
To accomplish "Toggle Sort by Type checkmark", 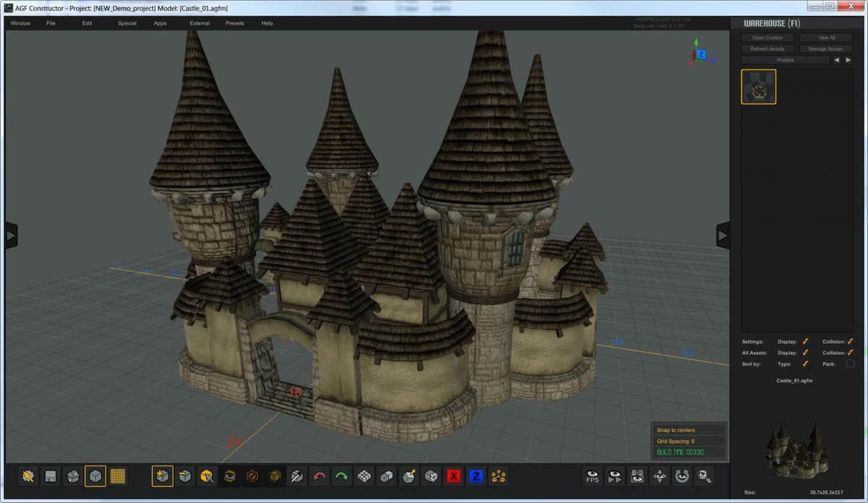I will (x=805, y=364).
